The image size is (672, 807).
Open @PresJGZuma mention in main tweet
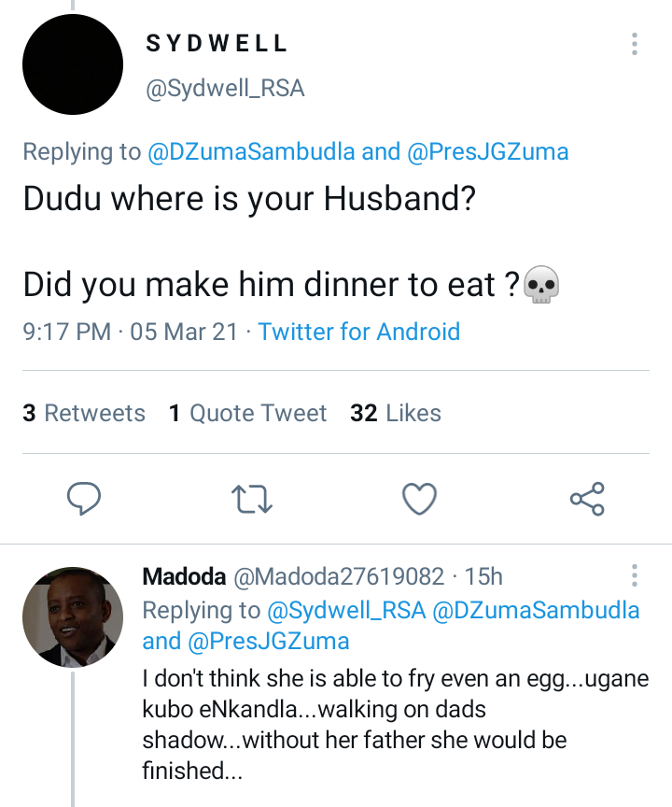coord(487,152)
